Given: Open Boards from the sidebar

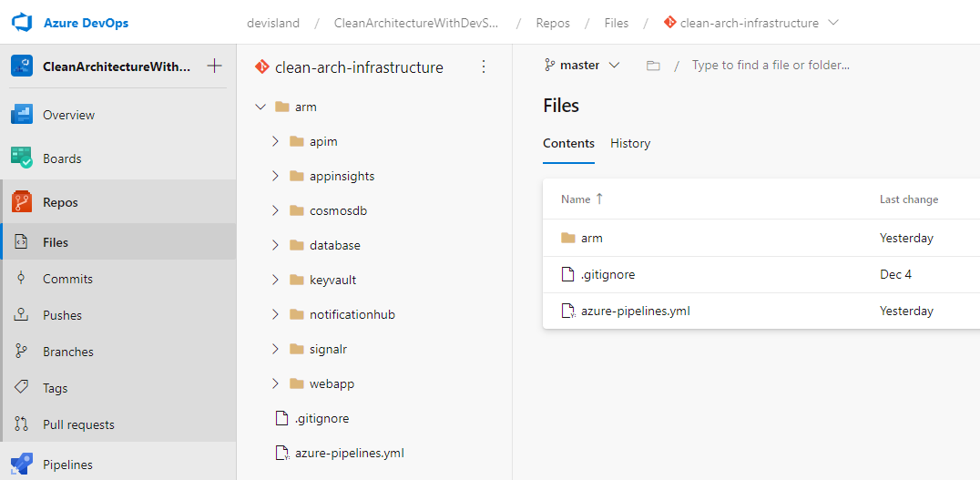Looking at the screenshot, I should point(118,158).
